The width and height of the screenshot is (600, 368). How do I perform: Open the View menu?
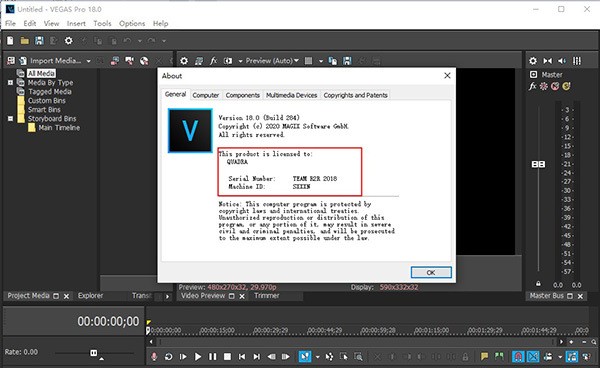51,23
